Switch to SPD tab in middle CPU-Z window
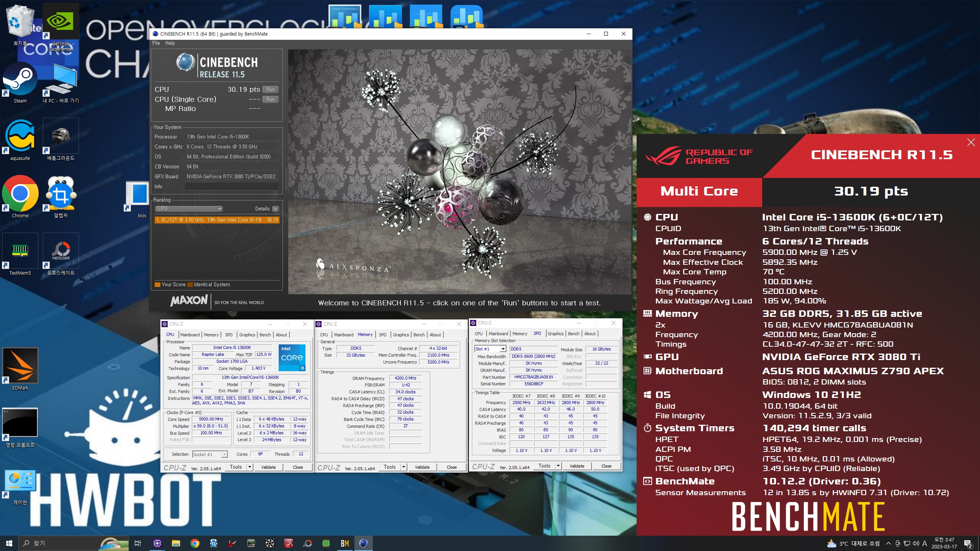The width and height of the screenshot is (980, 551). pos(382,335)
